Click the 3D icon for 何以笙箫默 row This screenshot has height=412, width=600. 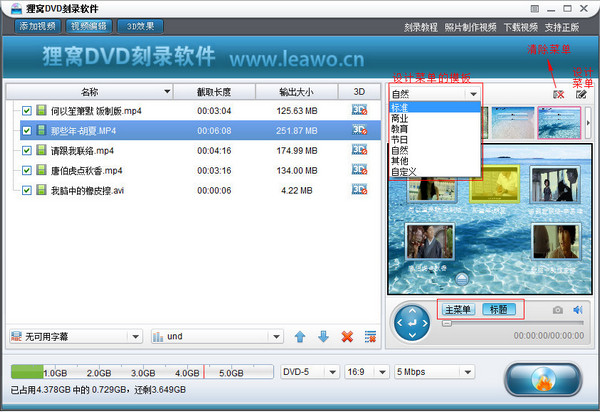359,110
